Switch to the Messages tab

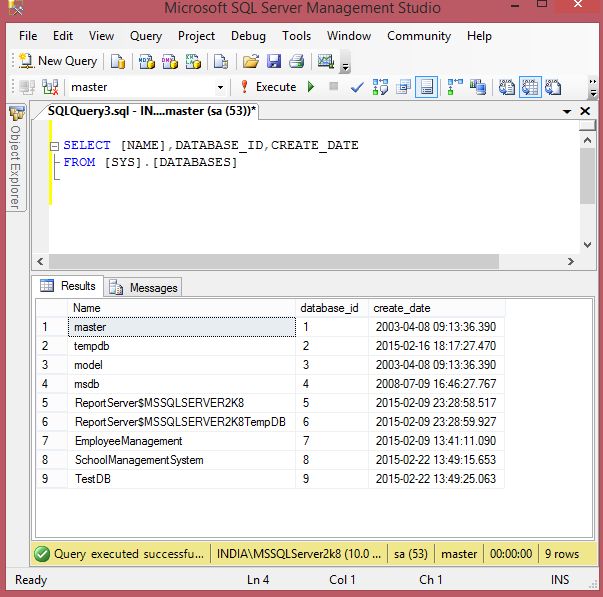pos(143,287)
